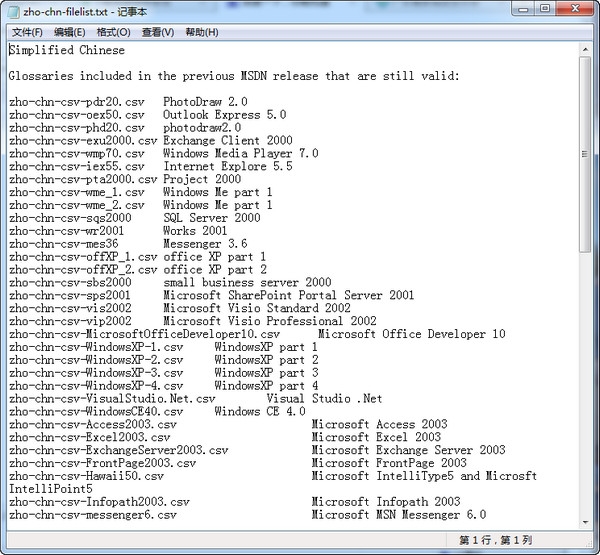Minimize the Notepad window
The width and height of the screenshot is (600, 555).
pyautogui.click(x=523, y=9)
